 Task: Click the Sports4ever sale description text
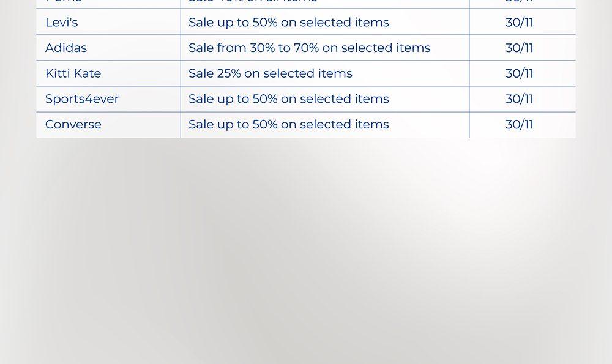click(x=288, y=99)
